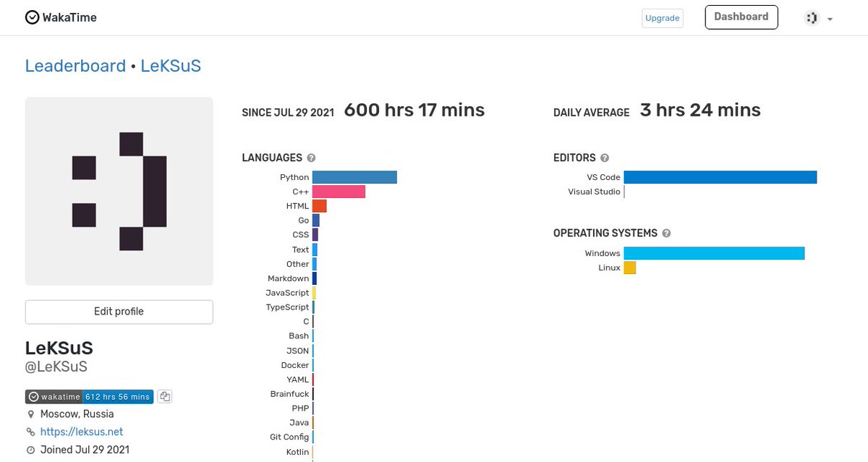
Task: Click the JavaScript language label
Action: pos(287,293)
